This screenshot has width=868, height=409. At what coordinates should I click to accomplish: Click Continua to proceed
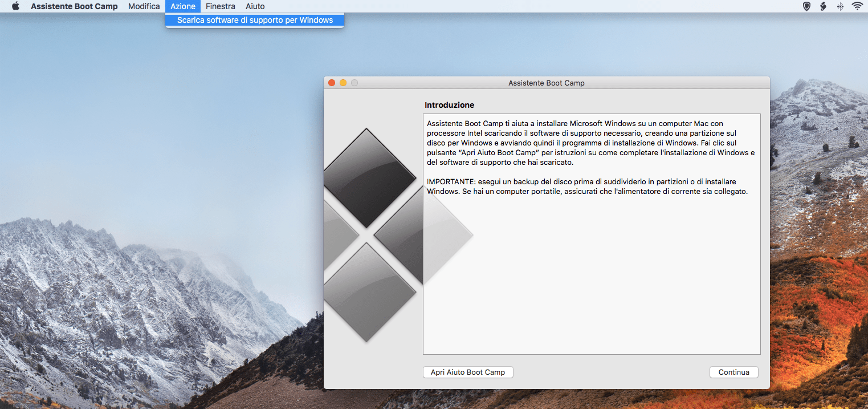click(734, 372)
